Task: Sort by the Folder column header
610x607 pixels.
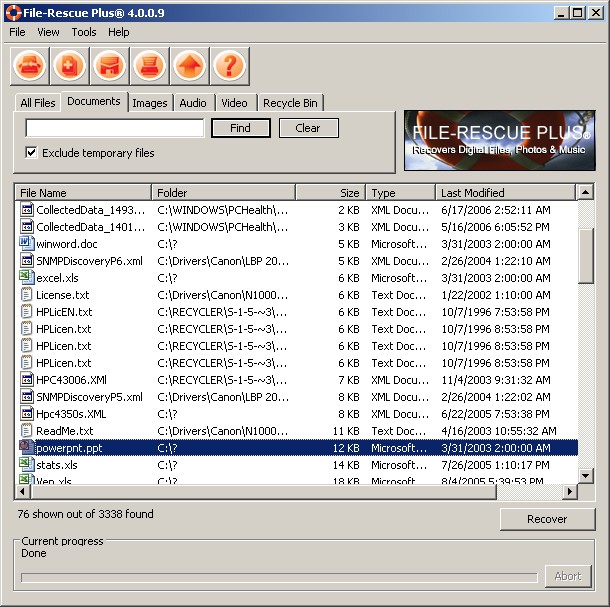Action: 223,193
